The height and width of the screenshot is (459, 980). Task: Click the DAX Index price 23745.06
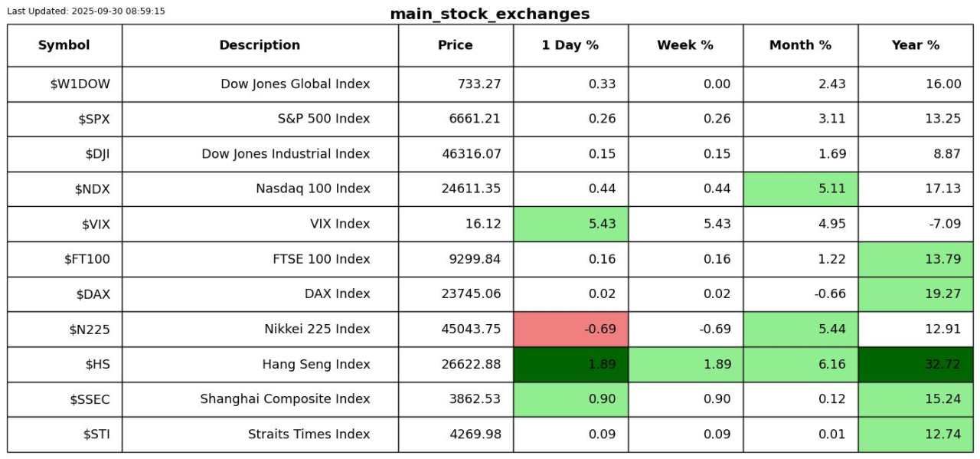tap(471, 293)
